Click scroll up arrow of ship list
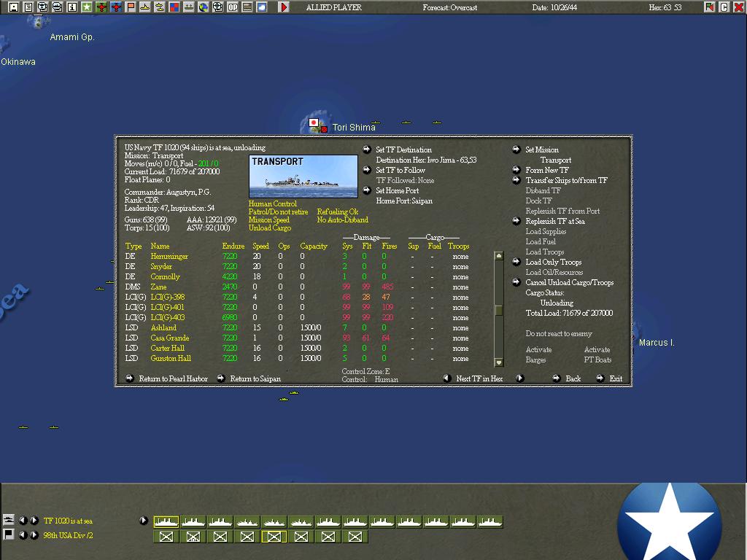Viewport: 747px width, 560px height. coord(499,256)
